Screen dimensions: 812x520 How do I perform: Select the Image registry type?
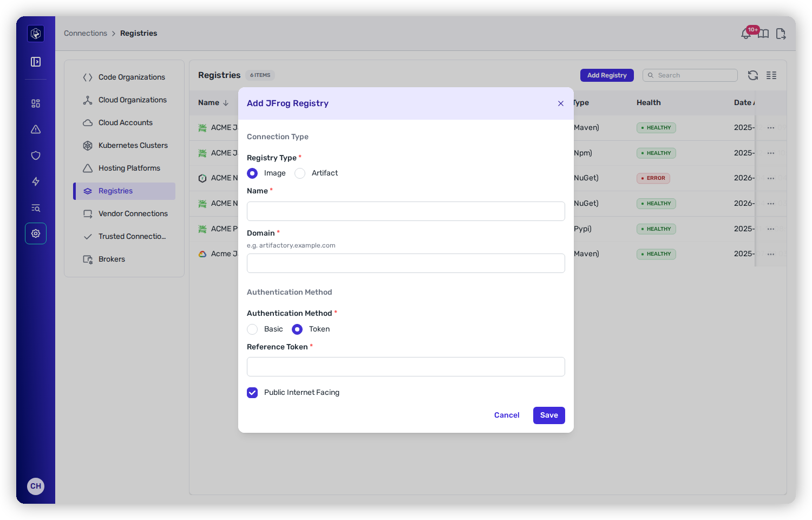pos(252,173)
